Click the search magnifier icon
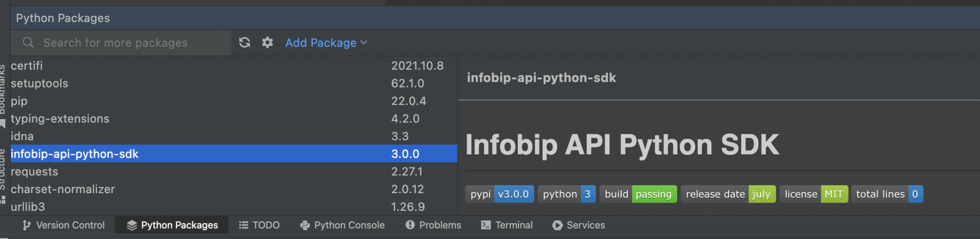 28,43
